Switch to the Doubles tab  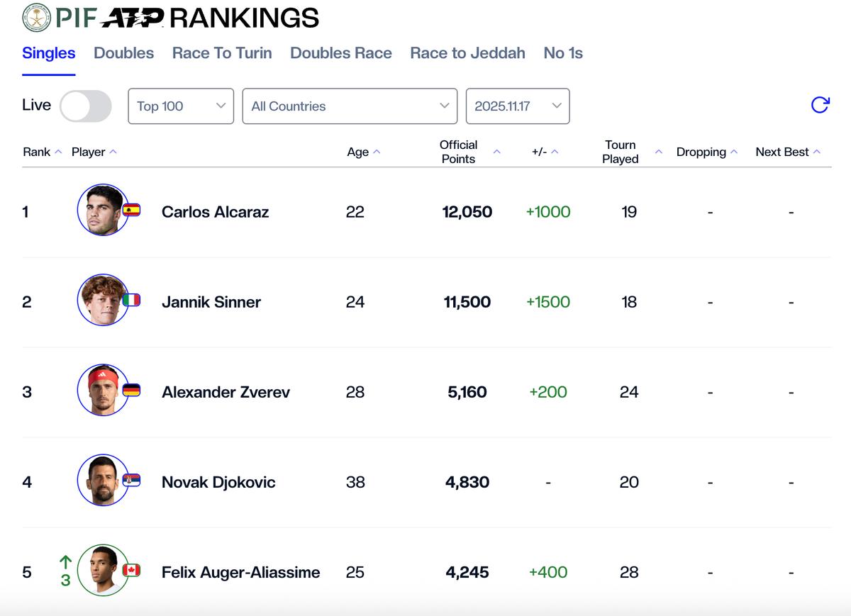pos(123,52)
